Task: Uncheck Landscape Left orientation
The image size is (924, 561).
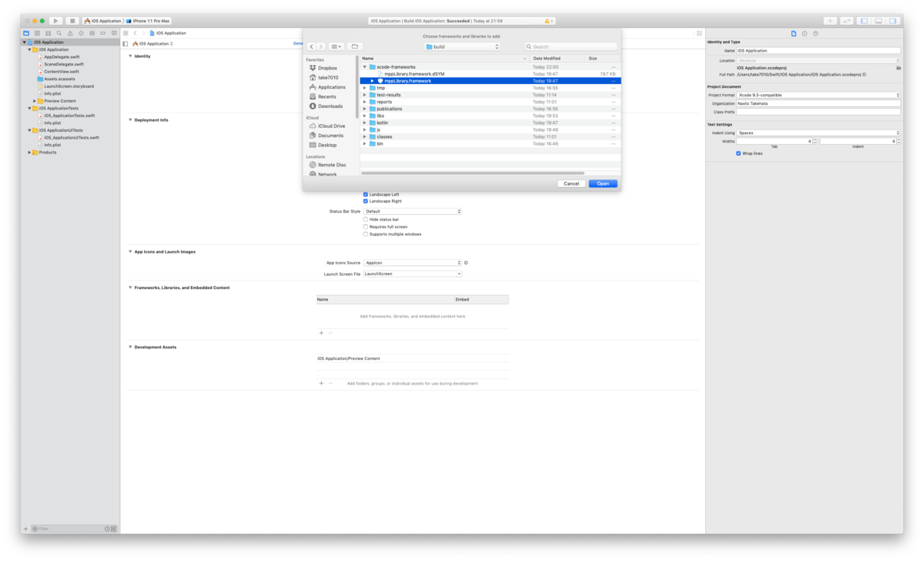Action: (x=366, y=194)
